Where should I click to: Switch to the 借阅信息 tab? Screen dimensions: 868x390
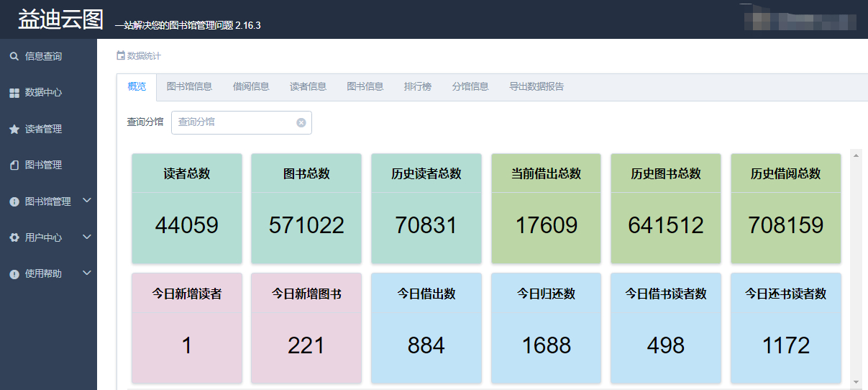(251, 86)
